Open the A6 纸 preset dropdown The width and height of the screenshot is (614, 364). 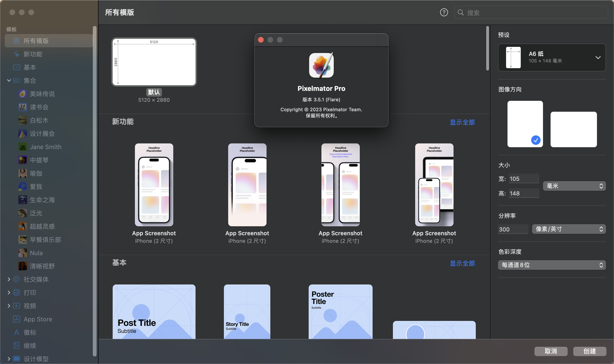point(552,58)
